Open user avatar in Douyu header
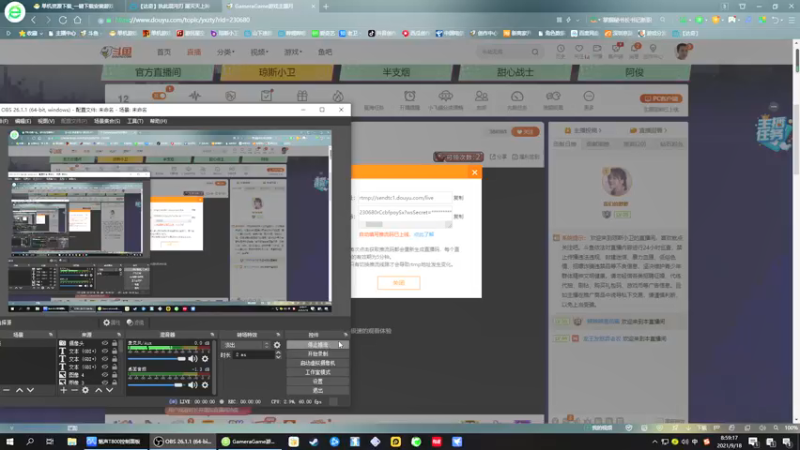800x450 pixels. point(682,51)
